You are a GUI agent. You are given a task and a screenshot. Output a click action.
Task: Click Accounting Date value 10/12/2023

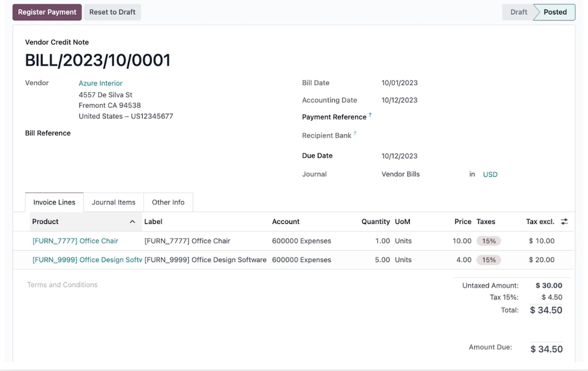click(x=399, y=100)
